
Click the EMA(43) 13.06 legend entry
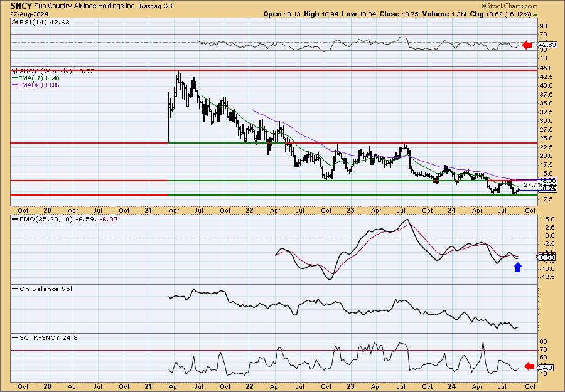pyautogui.click(x=36, y=85)
